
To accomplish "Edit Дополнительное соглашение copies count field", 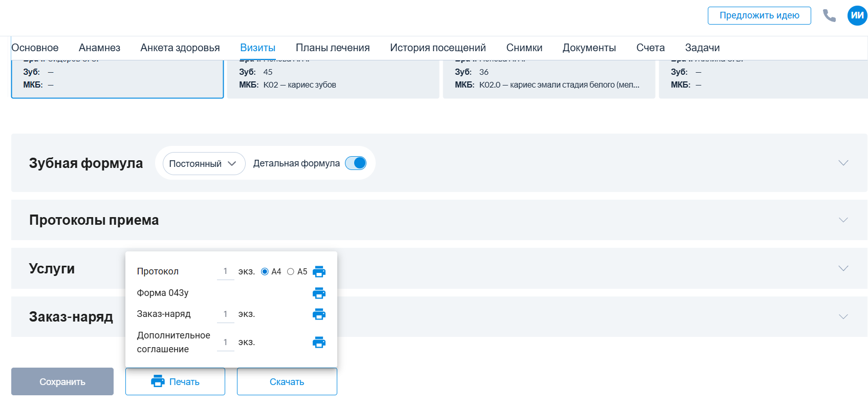I will pyautogui.click(x=225, y=343).
